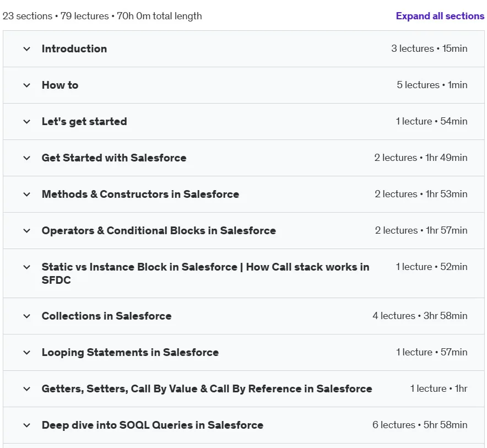Open Looping Statements in Salesforce title
This screenshot has height=448, width=487.
pos(130,352)
